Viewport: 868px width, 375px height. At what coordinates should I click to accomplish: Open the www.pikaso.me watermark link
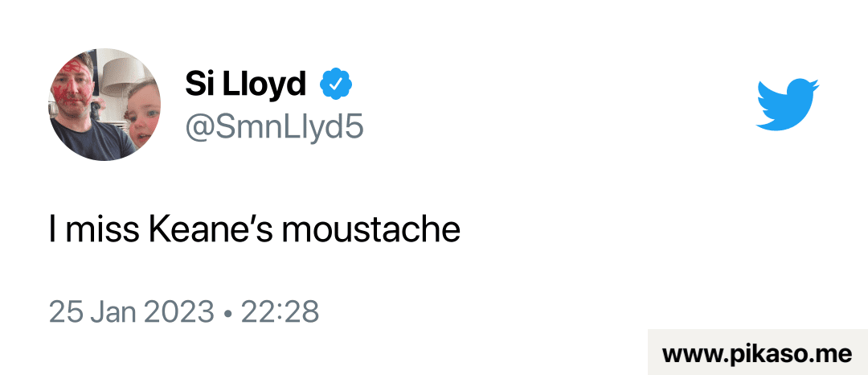tap(756, 353)
